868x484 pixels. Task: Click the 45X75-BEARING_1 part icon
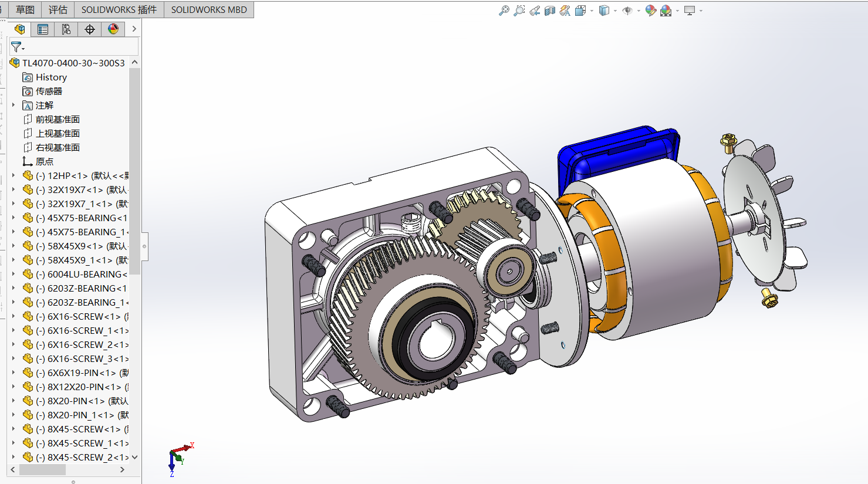pos(28,232)
